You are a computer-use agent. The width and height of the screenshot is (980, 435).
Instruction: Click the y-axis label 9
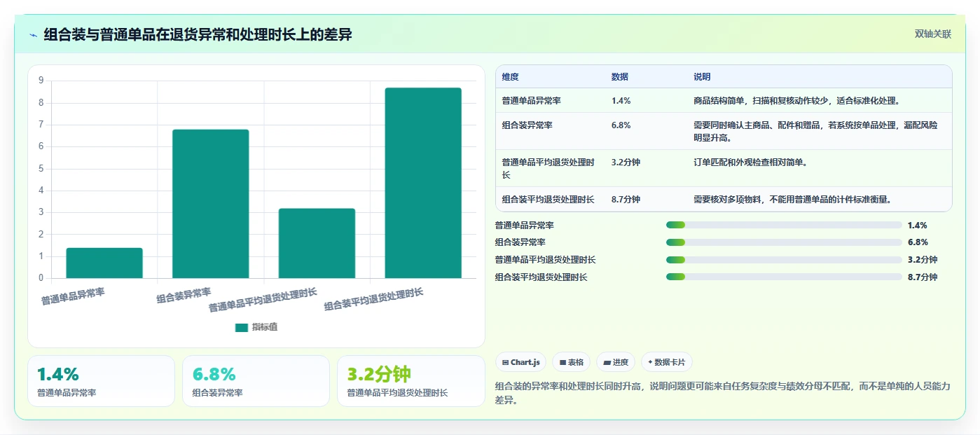(41, 81)
